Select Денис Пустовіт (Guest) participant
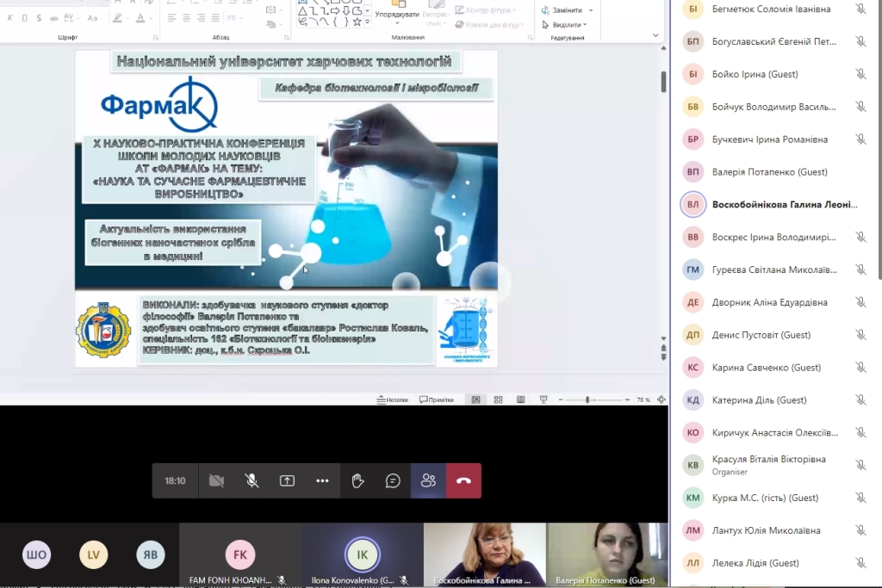Image resolution: width=882 pixels, height=588 pixels. tap(775, 335)
